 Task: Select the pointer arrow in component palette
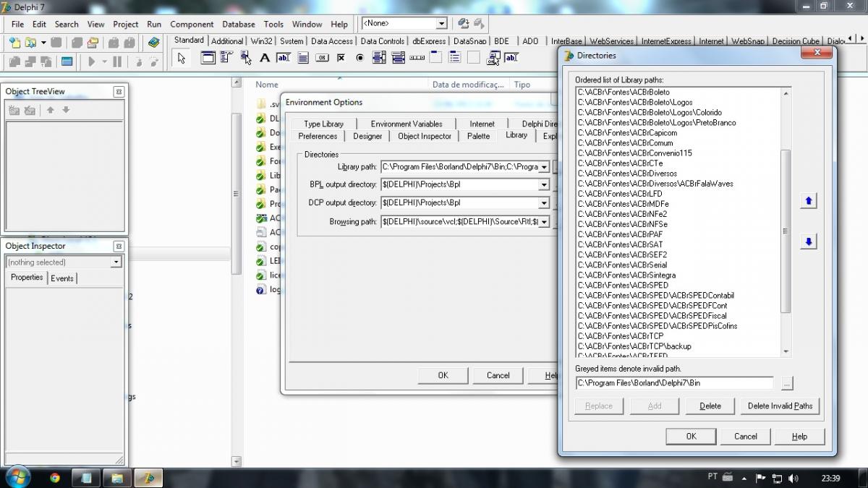coord(182,59)
